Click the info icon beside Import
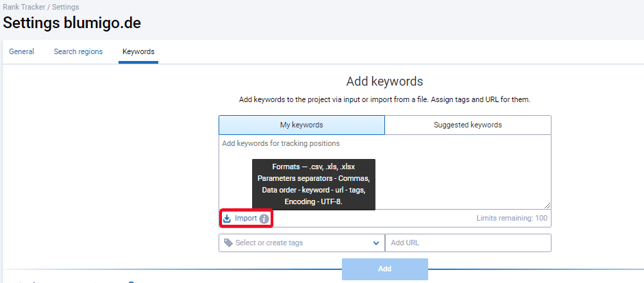The height and width of the screenshot is (283, 644). point(264,219)
